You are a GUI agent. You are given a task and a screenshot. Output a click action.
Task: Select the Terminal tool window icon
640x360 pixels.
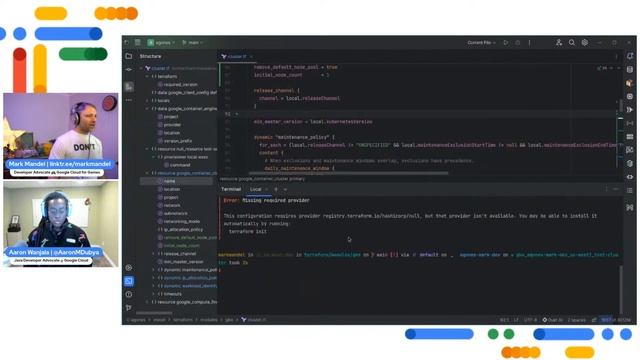point(129,281)
